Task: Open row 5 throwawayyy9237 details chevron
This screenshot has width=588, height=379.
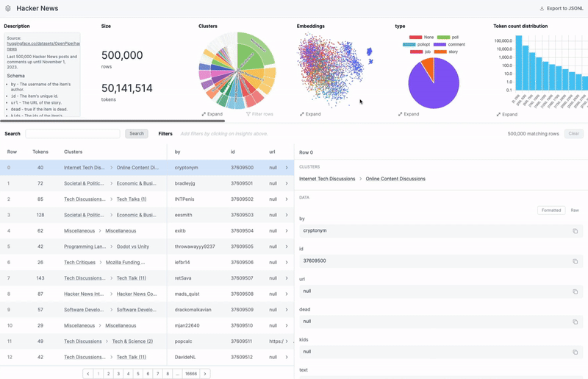Action: pyautogui.click(x=287, y=247)
